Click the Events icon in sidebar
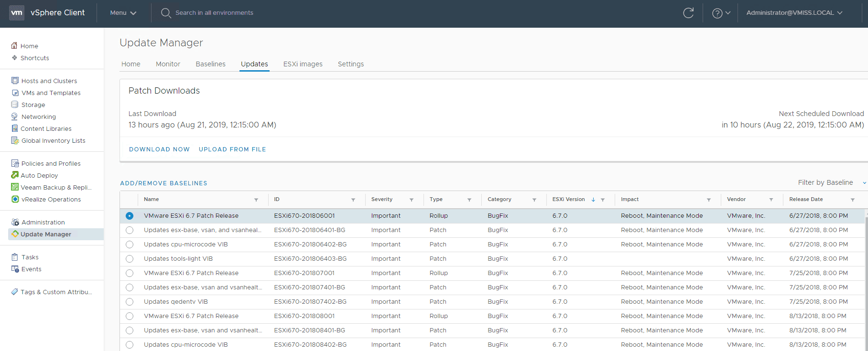868x351 pixels. tap(15, 269)
